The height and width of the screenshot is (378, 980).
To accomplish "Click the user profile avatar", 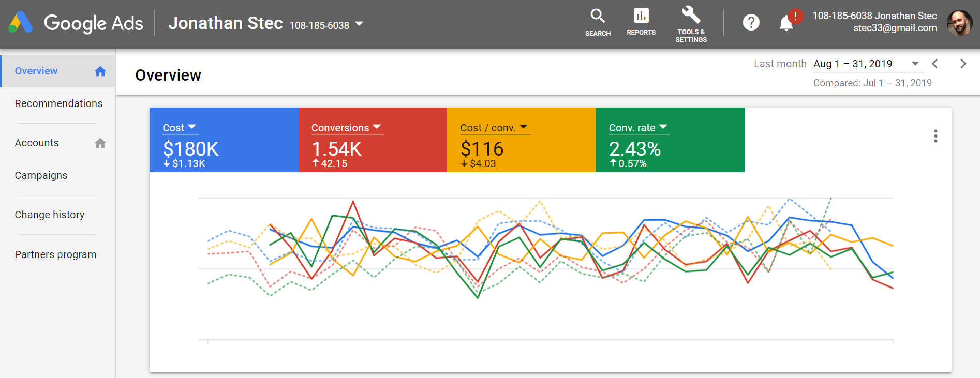I will 959,23.
